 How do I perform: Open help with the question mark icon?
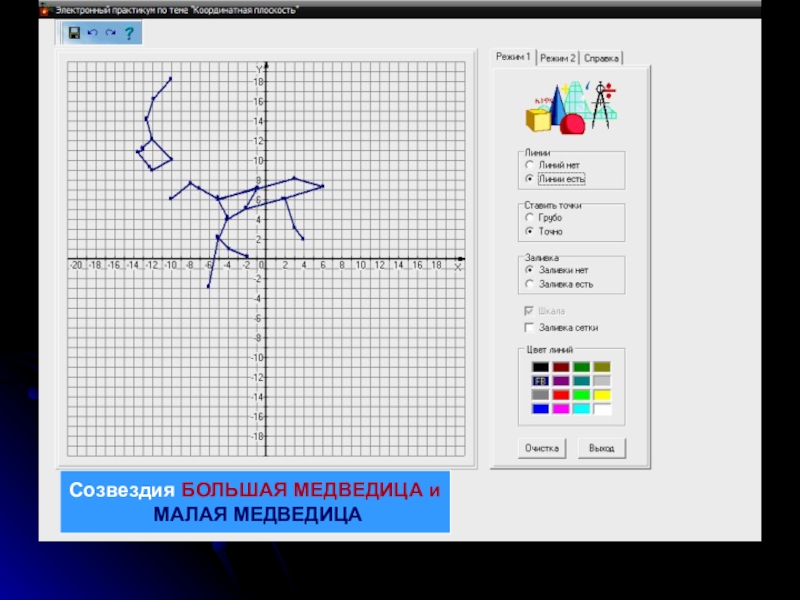tap(129, 33)
